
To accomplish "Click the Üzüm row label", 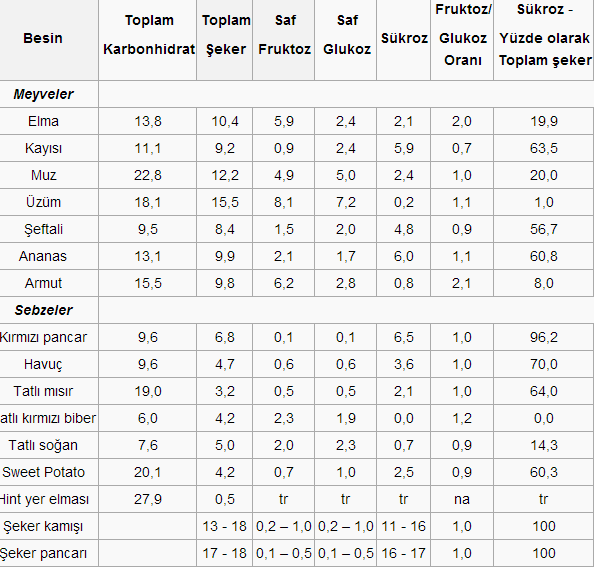I will 43,202.
